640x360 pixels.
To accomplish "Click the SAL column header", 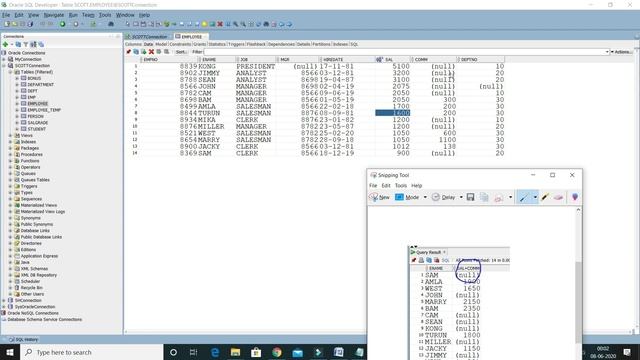I will (x=392, y=60).
